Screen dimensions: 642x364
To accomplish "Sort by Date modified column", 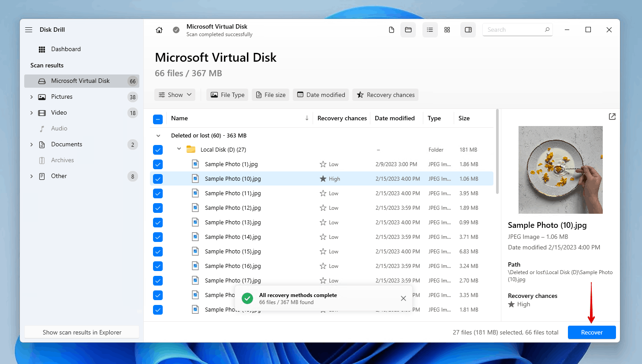I will [x=395, y=118].
